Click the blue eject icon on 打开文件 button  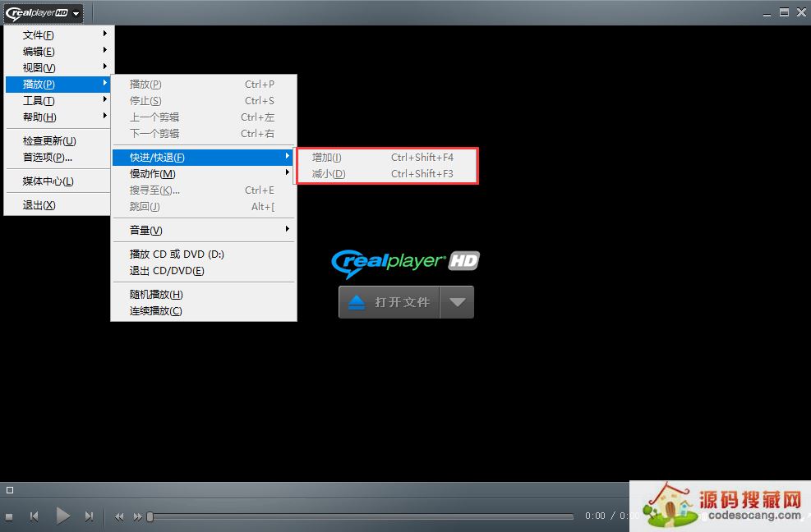356,302
